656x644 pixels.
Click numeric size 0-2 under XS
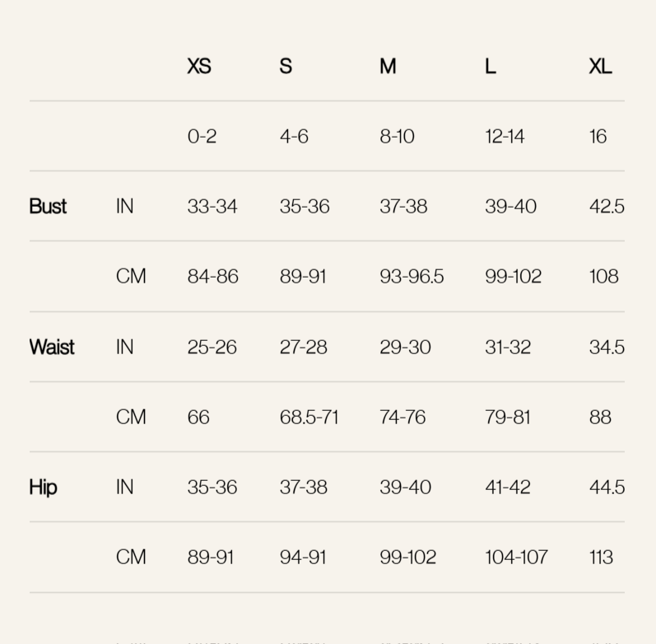tap(202, 137)
